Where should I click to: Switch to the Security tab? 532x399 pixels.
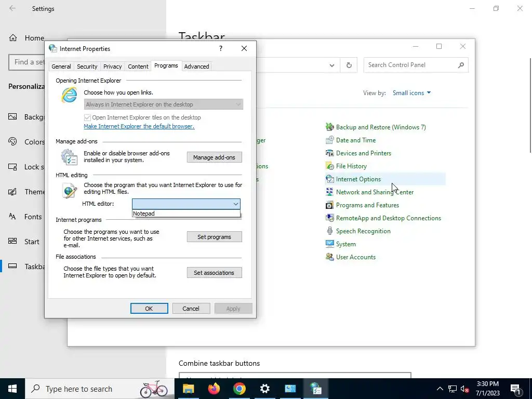[87, 66]
